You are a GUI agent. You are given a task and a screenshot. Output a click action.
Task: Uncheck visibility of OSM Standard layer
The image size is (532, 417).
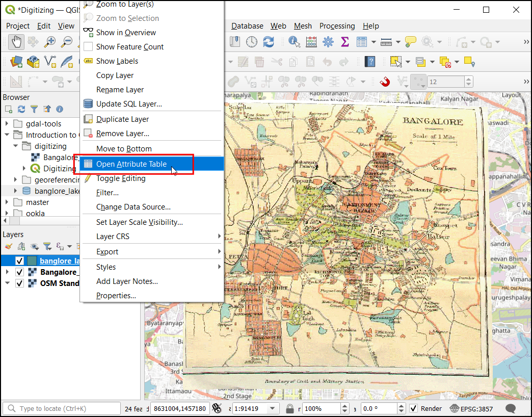(20, 283)
